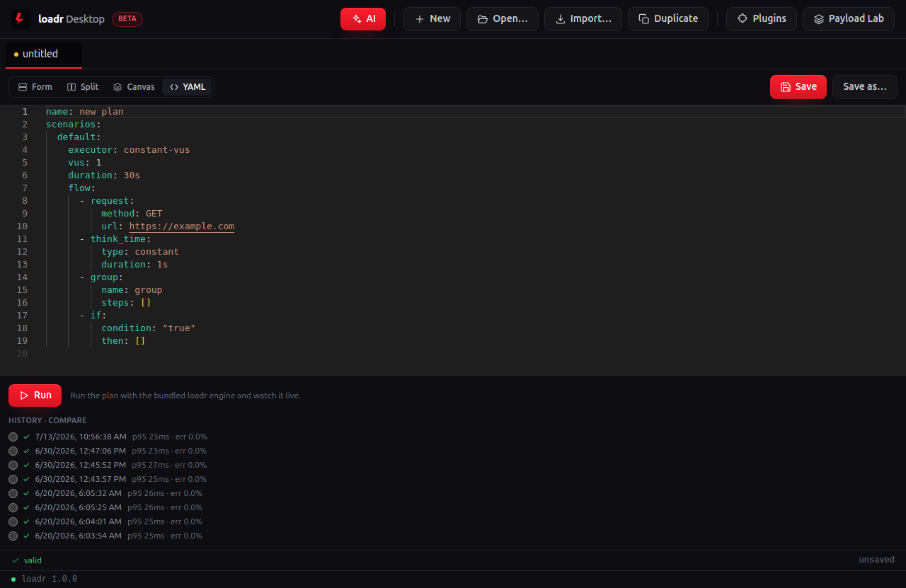Click the Import… button

tap(583, 19)
